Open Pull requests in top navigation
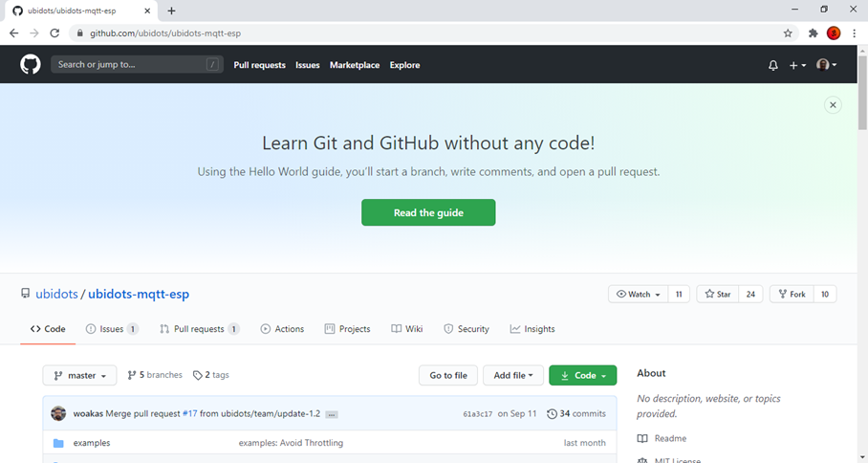This screenshot has height=463, width=868. pyautogui.click(x=260, y=65)
